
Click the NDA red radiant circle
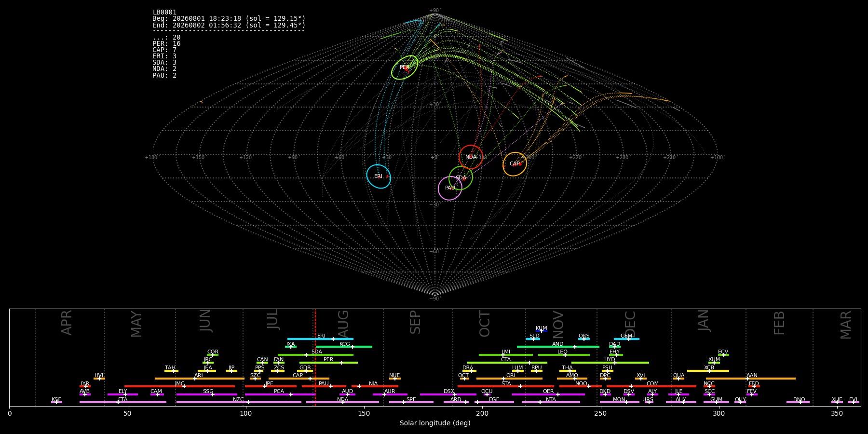coord(471,157)
